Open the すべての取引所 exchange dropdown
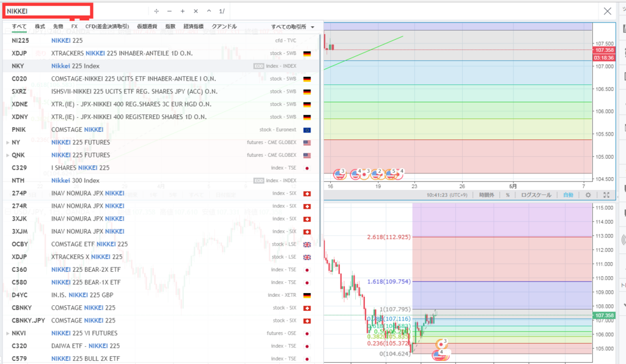626x364 pixels. coord(293,27)
